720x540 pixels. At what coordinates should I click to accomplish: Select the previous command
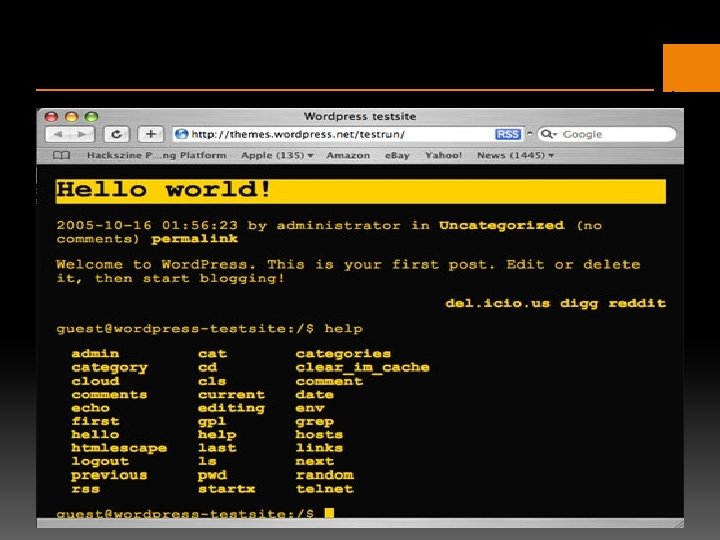pyautogui.click(x=109, y=475)
